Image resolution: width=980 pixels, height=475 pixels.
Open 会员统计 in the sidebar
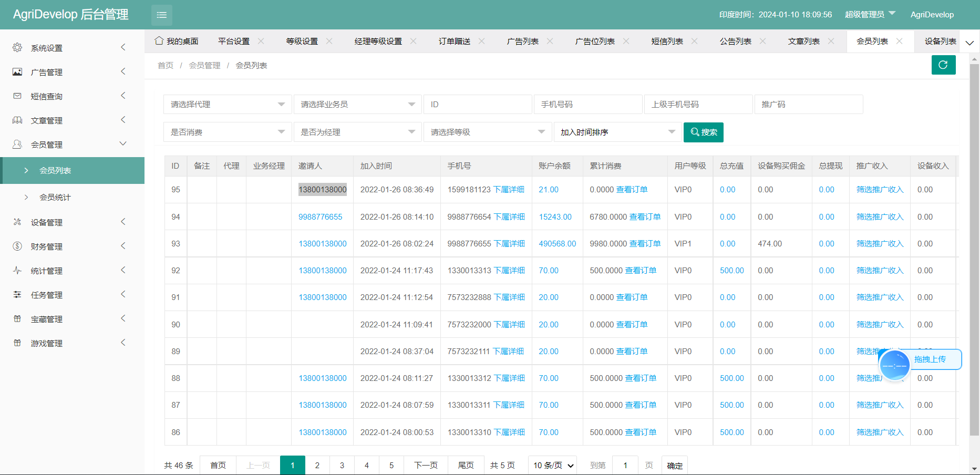click(55, 197)
